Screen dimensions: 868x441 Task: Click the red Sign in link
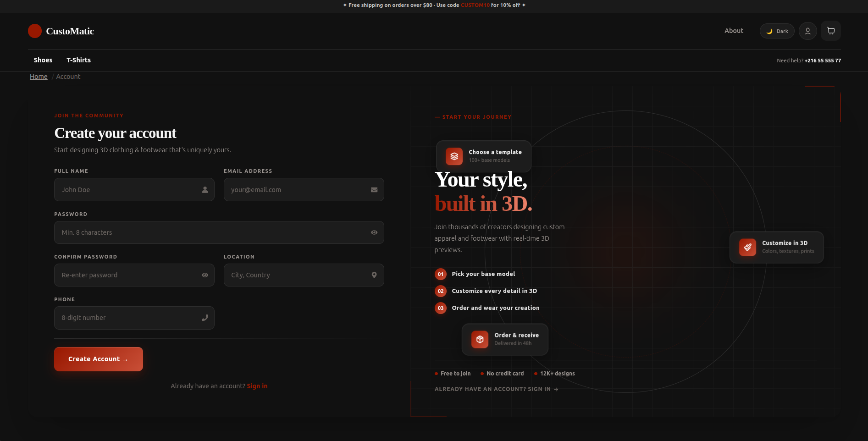tap(257, 386)
